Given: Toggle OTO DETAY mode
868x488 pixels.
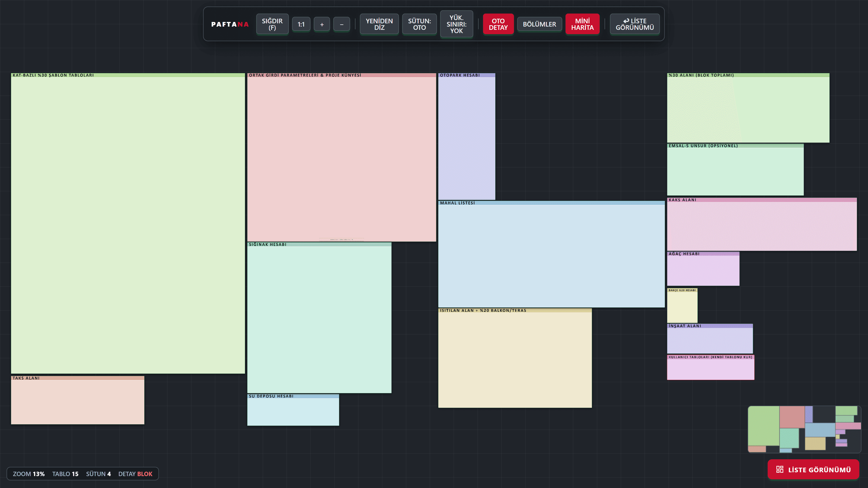Looking at the screenshot, I should (498, 24).
